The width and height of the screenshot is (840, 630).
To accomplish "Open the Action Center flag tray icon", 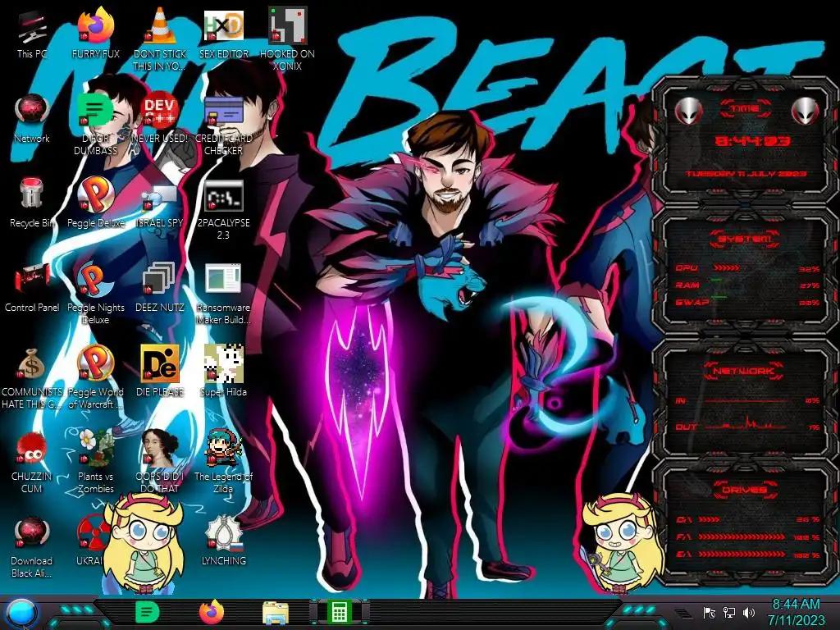I will pos(710,613).
